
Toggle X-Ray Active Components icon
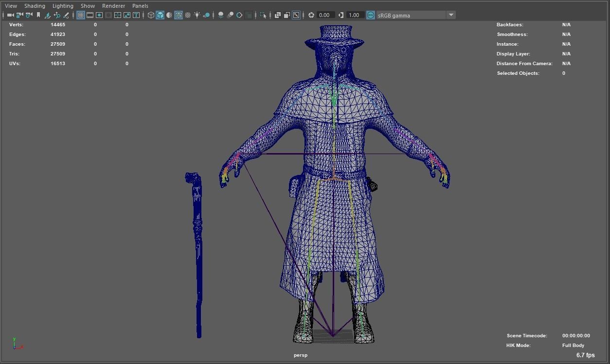[x=287, y=15]
